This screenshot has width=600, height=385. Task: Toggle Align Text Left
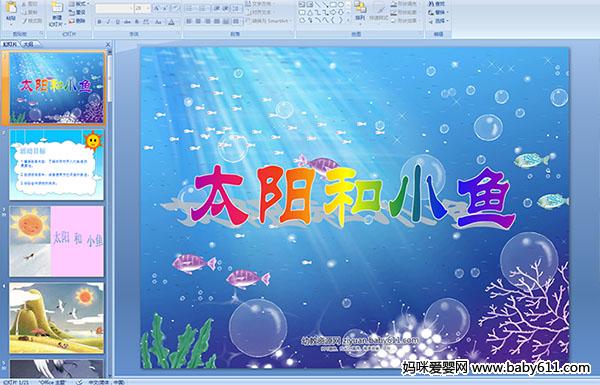(189, 21)
